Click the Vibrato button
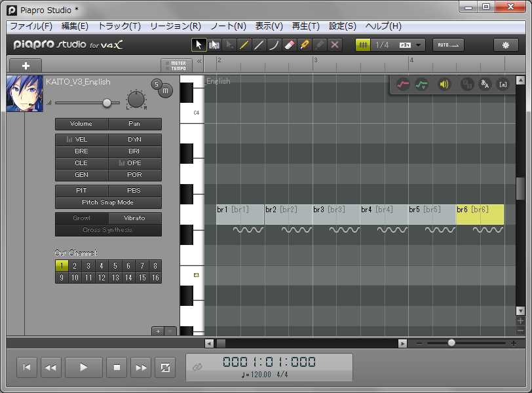 [135, 218]
